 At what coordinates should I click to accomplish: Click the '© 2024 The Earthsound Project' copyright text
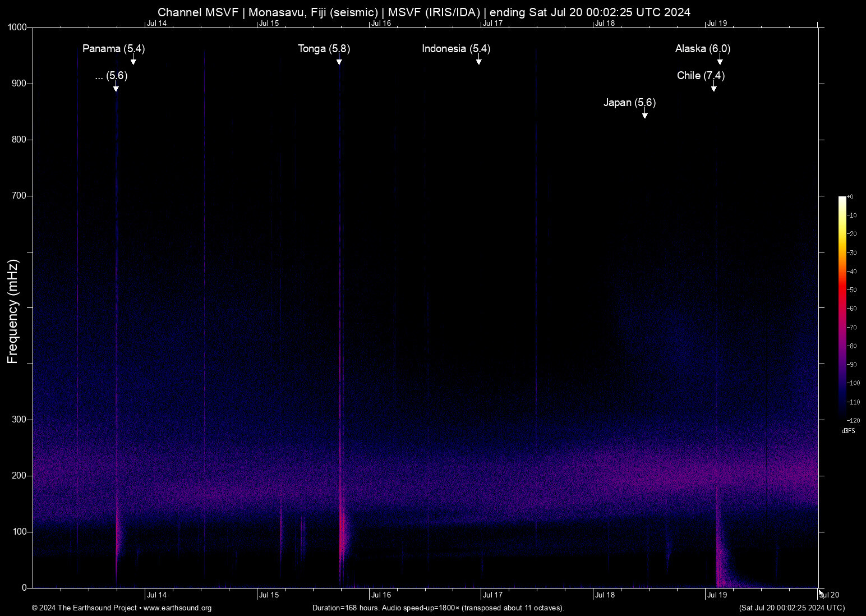click(122, 608)
